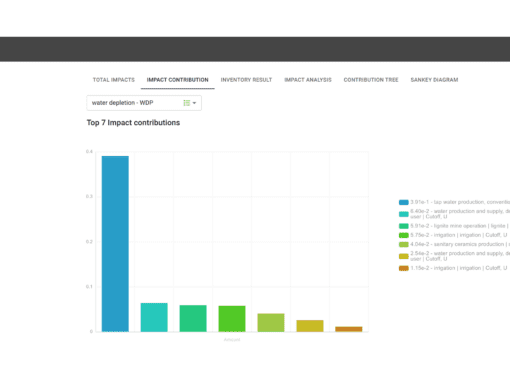Viewport: 510px width, 382px height.
Task: Open the Impact Analysis tab
Action: (308, 80)
